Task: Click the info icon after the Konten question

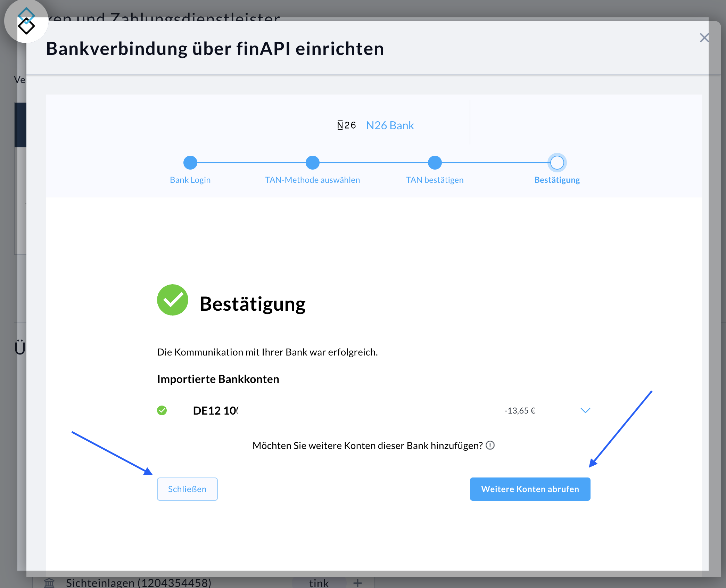Action: (490, 446)
